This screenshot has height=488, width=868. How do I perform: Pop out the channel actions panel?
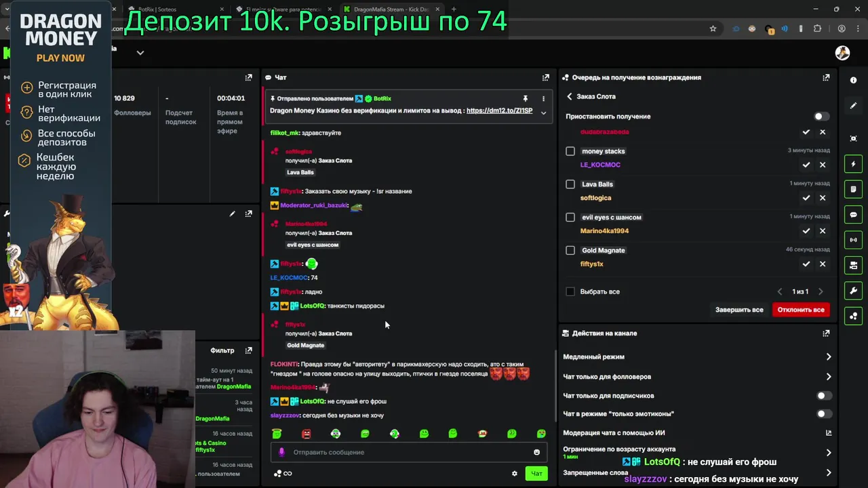point(826,333)
